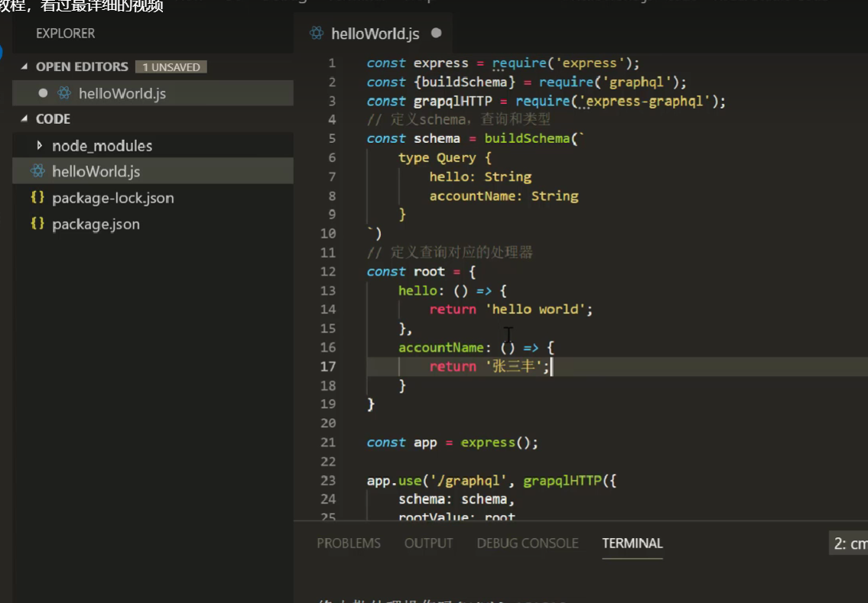Viewport: 868px width, 603px height.
Task: Click line number 10 in the gutter
Action: (x=328, y=233)
